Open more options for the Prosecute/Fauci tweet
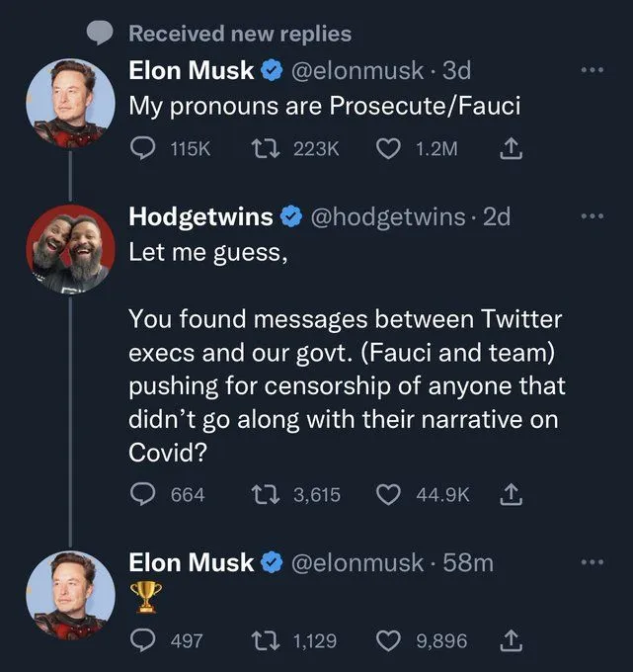 pyautogui.click(x=591, y=71)
